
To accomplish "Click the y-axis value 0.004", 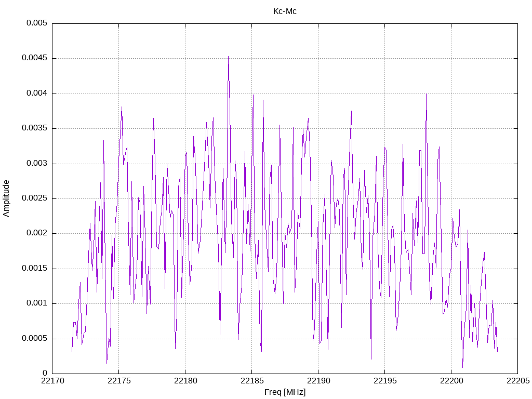I will click(37, 94).
